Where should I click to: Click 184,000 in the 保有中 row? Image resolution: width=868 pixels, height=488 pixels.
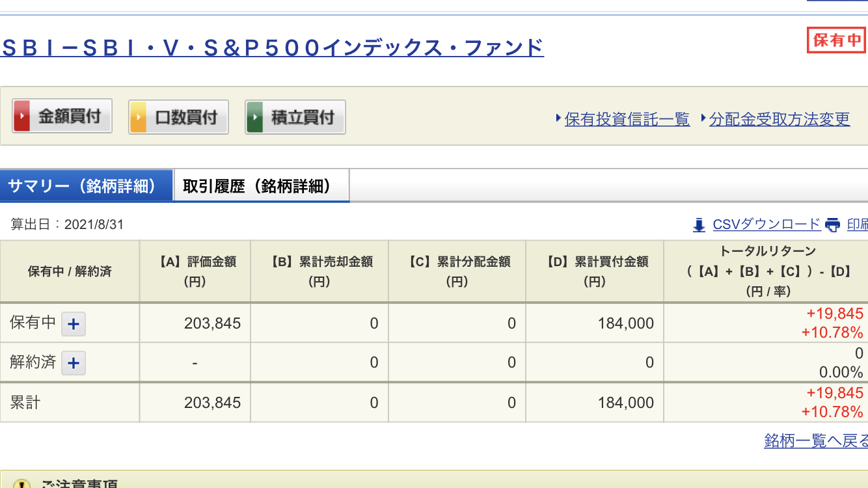tap(626, 323)
